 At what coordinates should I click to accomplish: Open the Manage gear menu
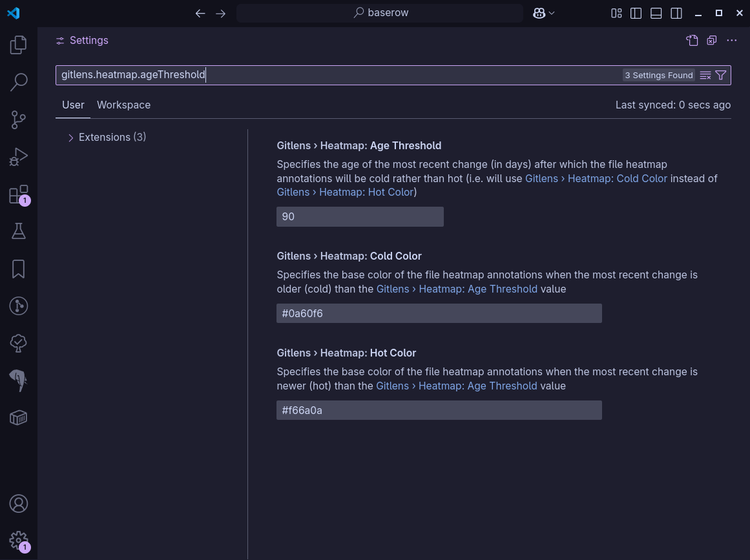point(18,541)
